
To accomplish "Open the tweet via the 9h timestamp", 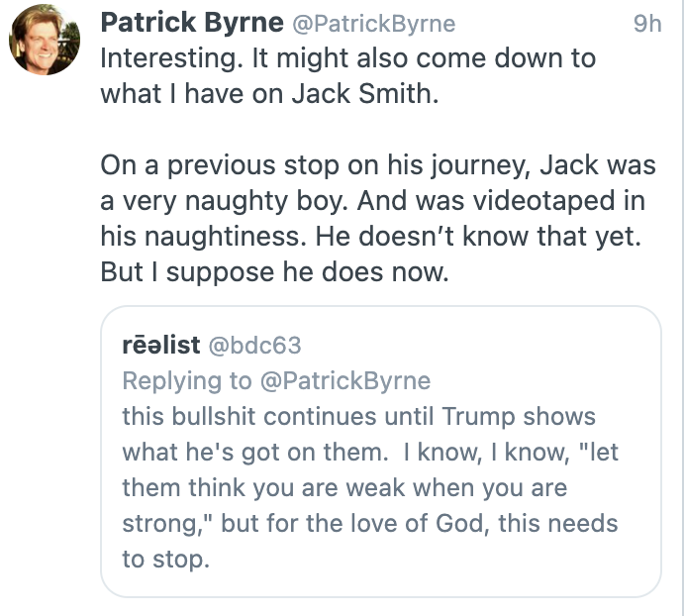I will [x=646, y=24].
